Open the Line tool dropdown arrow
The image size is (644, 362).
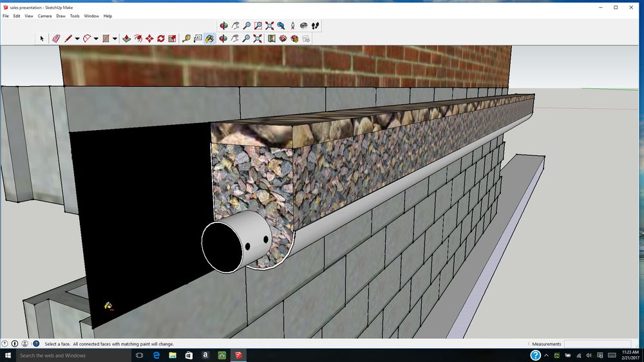click(77, 39)
